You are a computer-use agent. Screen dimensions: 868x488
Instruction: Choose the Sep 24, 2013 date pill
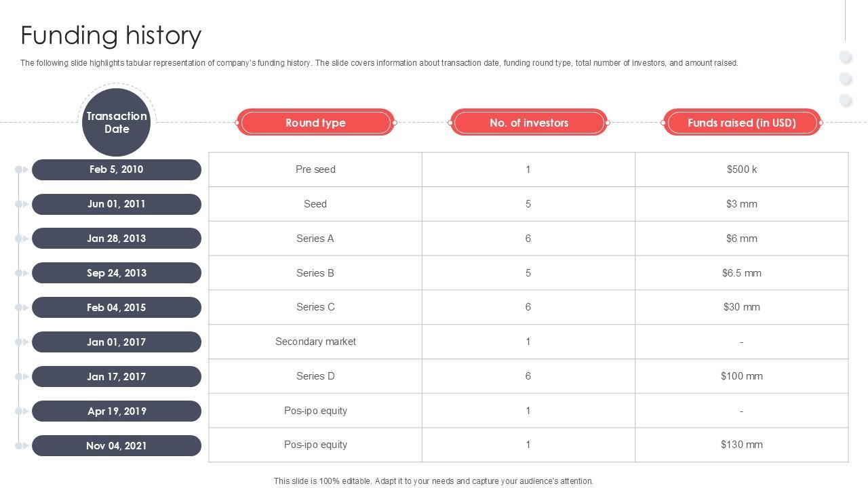117,273
